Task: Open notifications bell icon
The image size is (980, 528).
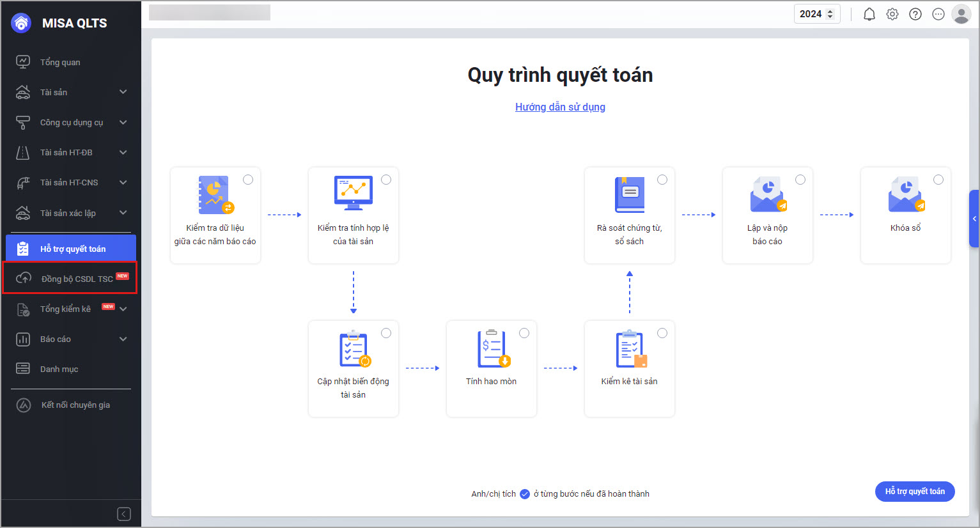Action: click(869, 14)
